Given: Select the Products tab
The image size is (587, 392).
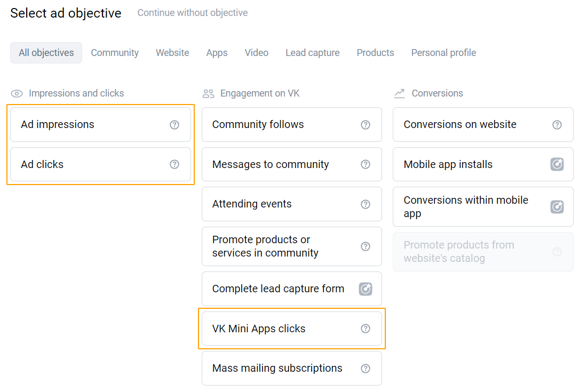Looking at the screenshot, I should coord(375,53).
